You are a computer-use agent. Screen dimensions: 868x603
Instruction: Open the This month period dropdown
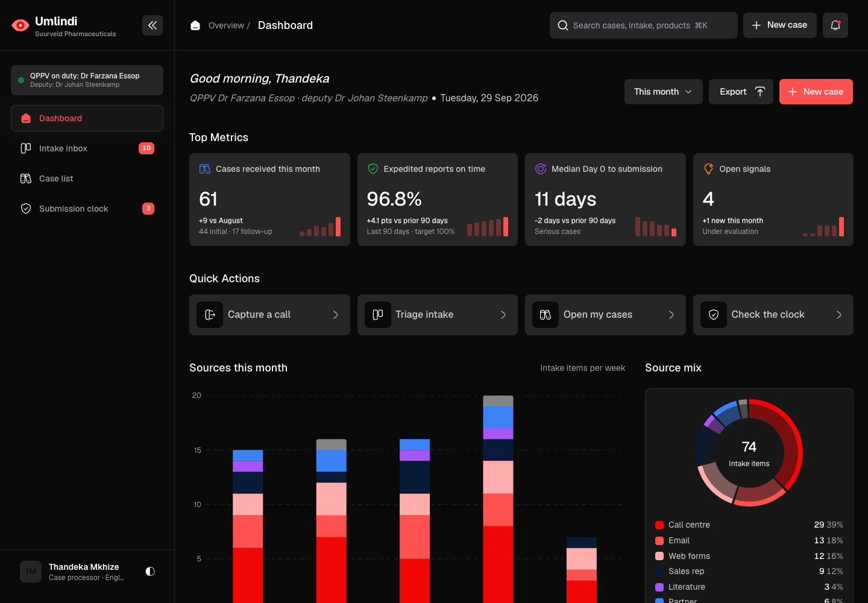click(664, 92)
